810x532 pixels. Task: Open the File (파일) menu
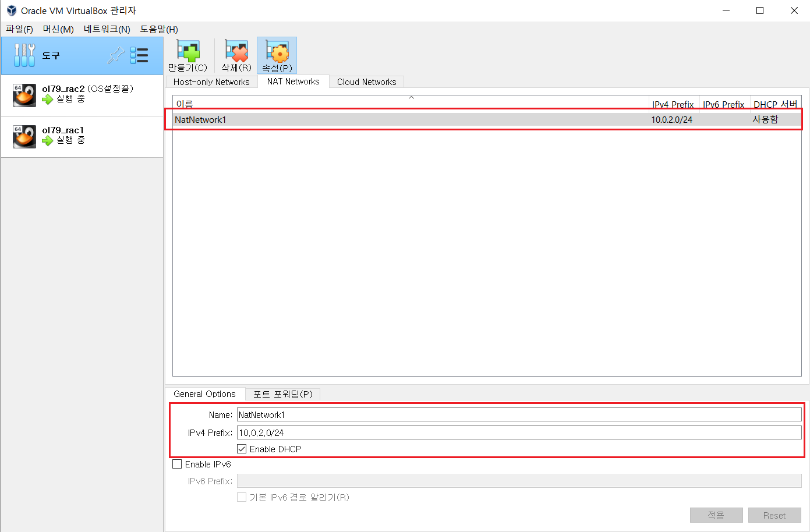(x=19, y=29)
